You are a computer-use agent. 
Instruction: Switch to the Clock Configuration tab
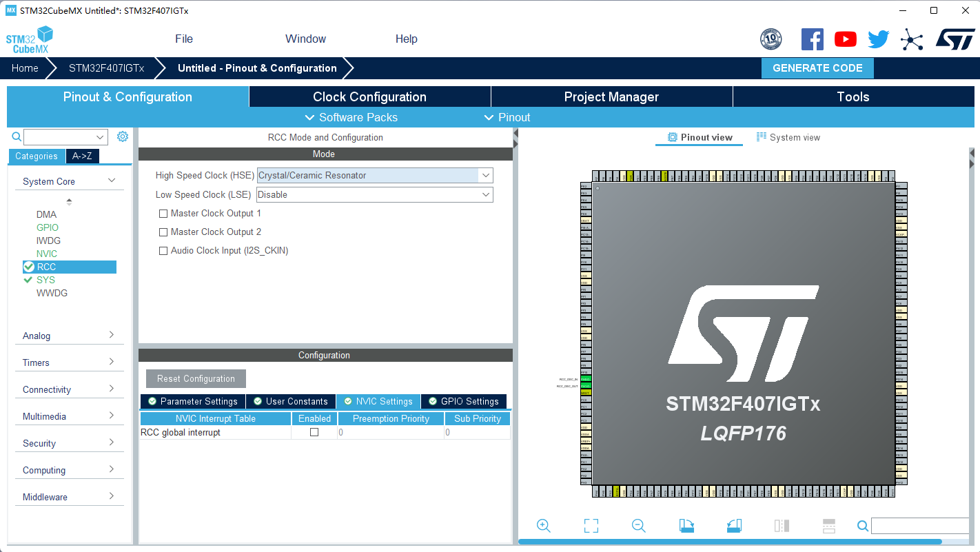(x=369, y=96)
